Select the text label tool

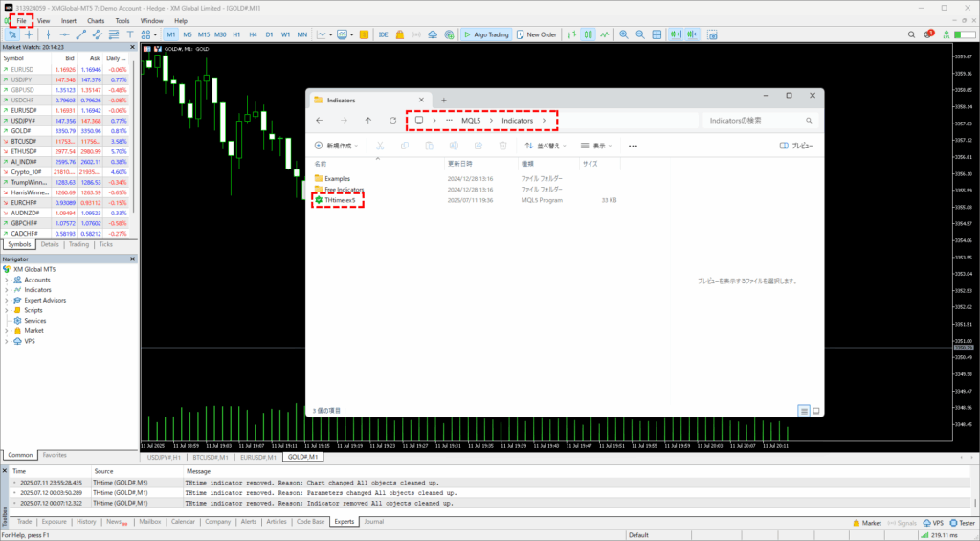pyautogui.click(x=130, y=35)
